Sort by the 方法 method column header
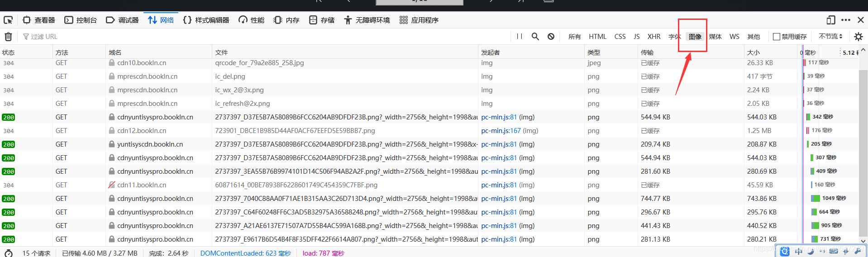The width and height of the screenshot is (868, 257). point(79,52)
